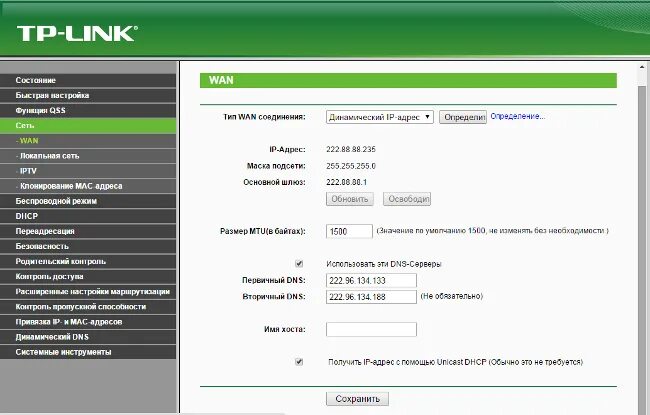Click the (Не обязательно) note
Screen dimensions: 650x415
452,296
